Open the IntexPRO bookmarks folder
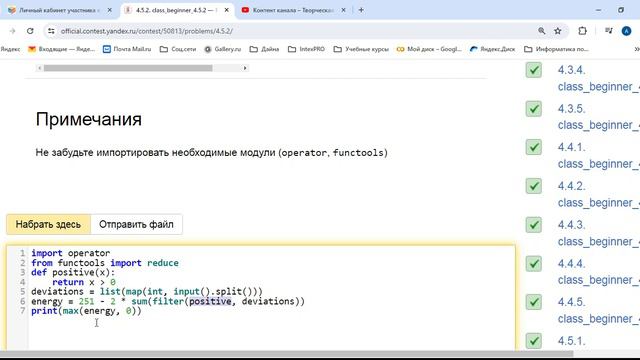The width and height of the screenshot is (640, 360). click(x=307, y=49)
